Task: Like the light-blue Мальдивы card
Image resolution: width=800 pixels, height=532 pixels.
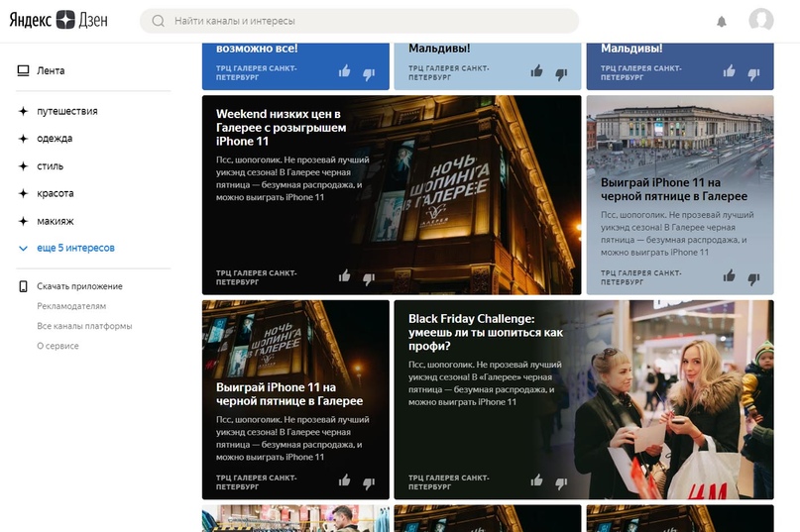Action: point(536,71)
